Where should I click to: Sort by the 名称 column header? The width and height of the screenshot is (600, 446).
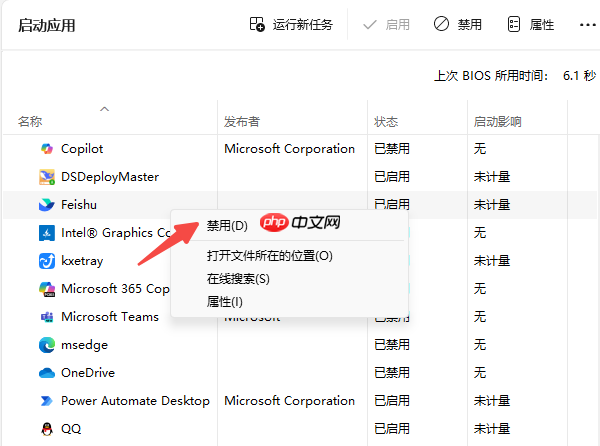point(30,122)
